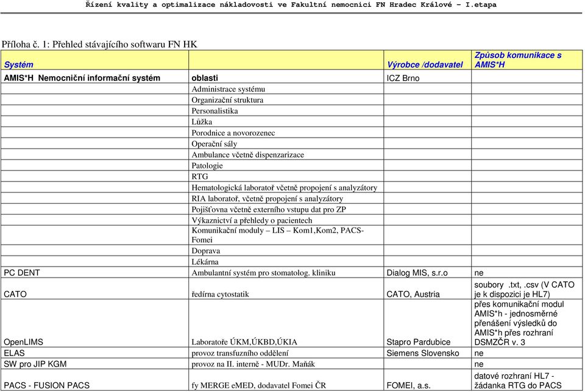
Task: Select the 'Pojišťovna včetně externího vstupu' cell
Action: (286, 209)
